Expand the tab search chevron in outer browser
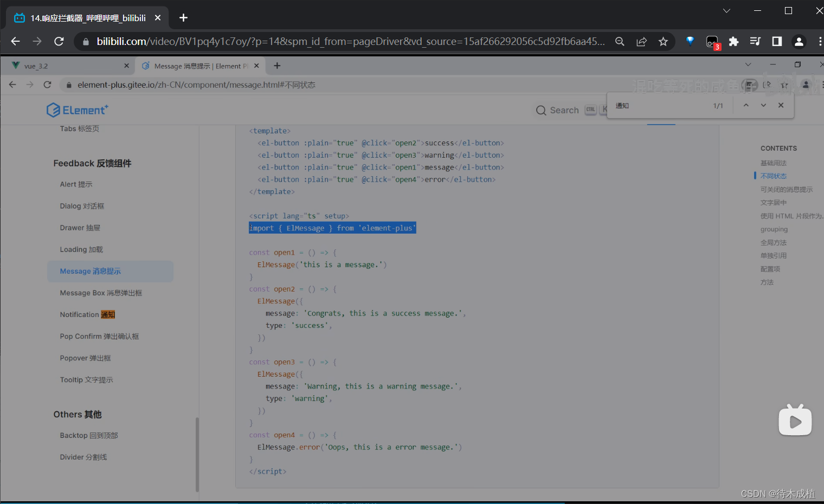Screen dimensions: 824x504 click(726, 11)
